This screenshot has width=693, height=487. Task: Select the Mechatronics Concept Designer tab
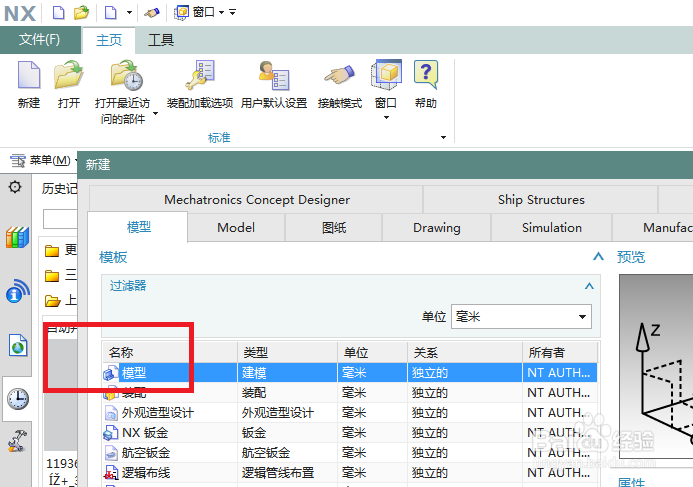[x=257, y=200]
